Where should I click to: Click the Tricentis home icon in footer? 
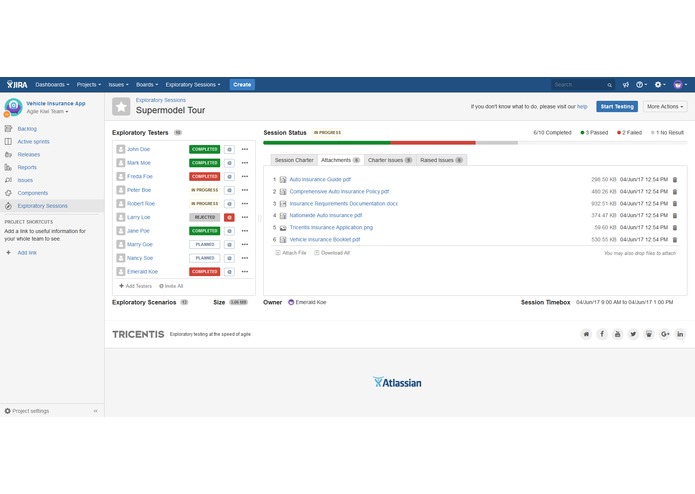tap(586, 334)
